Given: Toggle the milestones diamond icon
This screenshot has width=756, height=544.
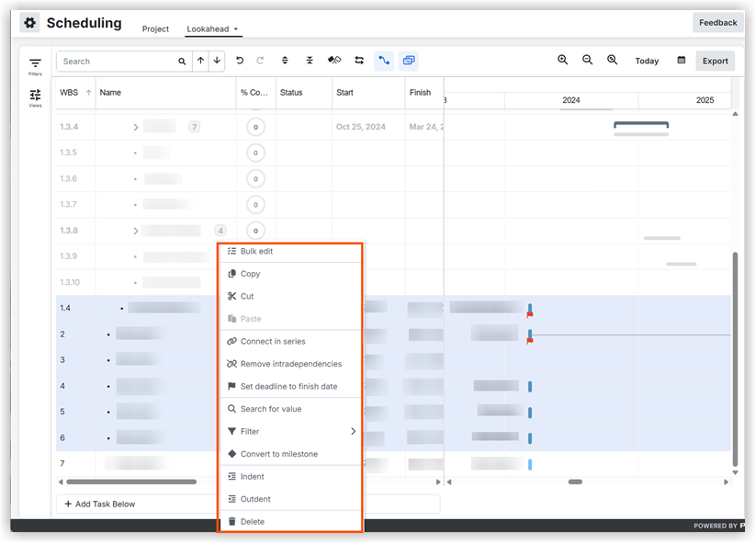Looking at the screenshot, I should (334, 61).
